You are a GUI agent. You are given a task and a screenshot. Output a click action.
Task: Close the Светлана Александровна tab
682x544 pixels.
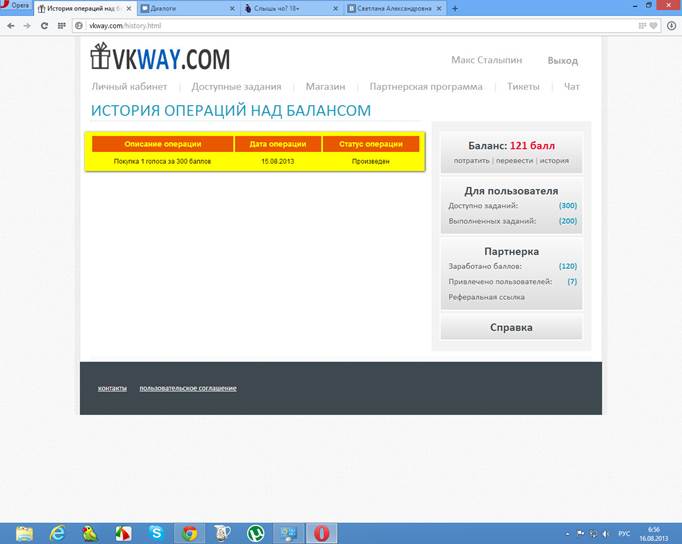coord(439,8)
